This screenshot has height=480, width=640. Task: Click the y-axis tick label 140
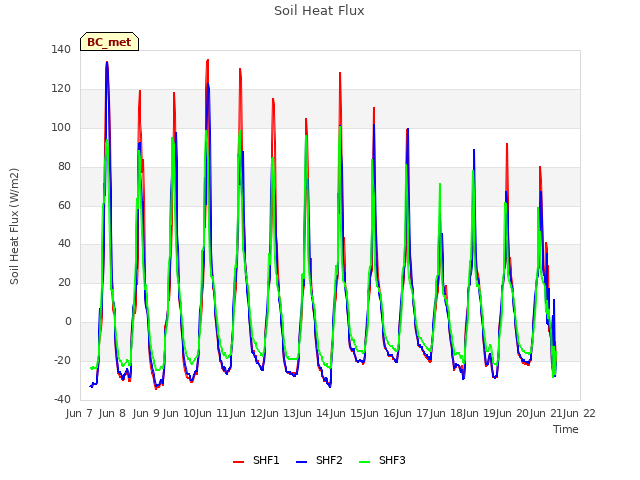coord(61,49)
